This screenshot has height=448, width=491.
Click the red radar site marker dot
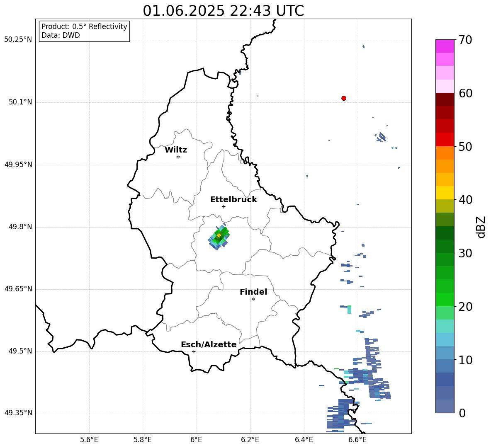point(344,98)
